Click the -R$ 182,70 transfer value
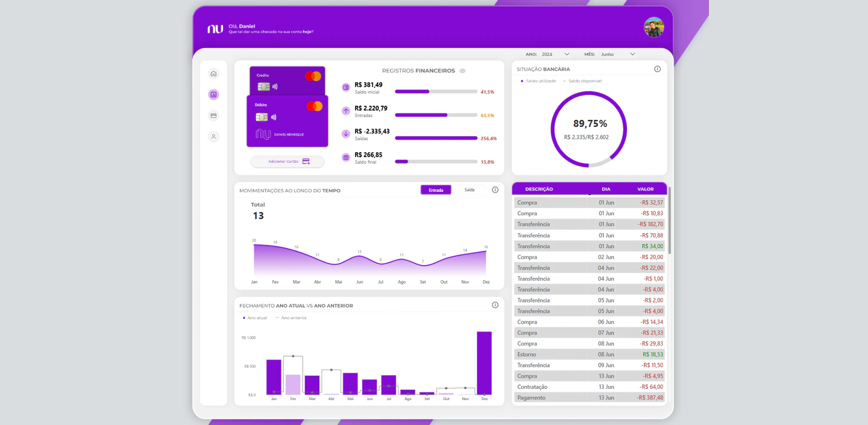The image size is (868, 425). [650, 224]
